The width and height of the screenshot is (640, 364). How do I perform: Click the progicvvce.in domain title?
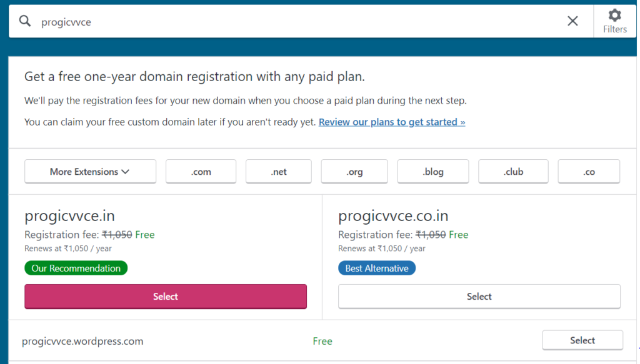click(x=70, y=216)
